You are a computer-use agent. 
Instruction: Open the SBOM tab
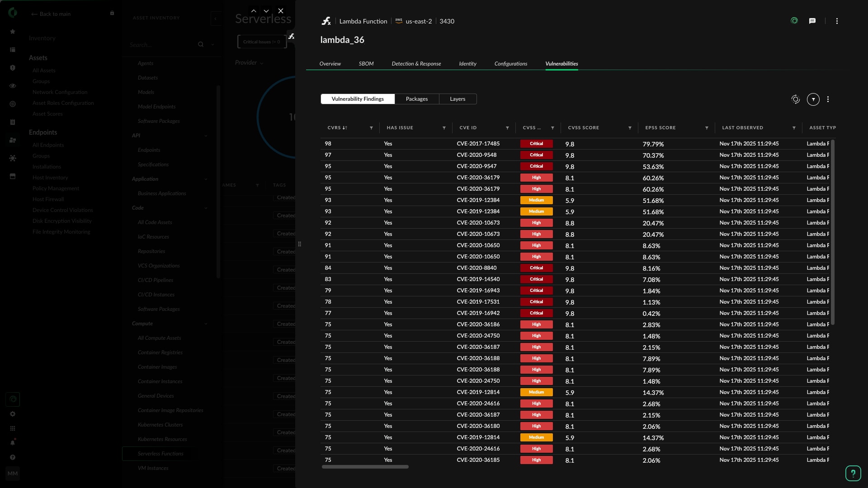(x=366, y=64)
